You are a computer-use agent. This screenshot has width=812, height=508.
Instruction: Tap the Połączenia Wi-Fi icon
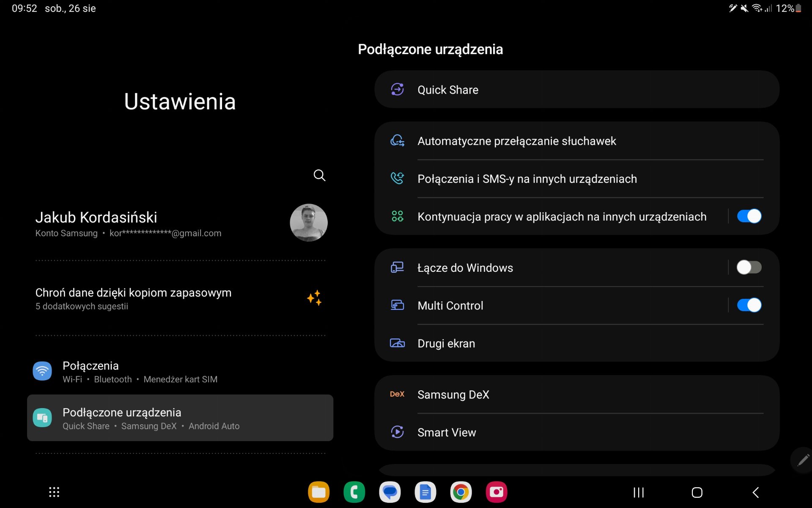pos(42,371)
